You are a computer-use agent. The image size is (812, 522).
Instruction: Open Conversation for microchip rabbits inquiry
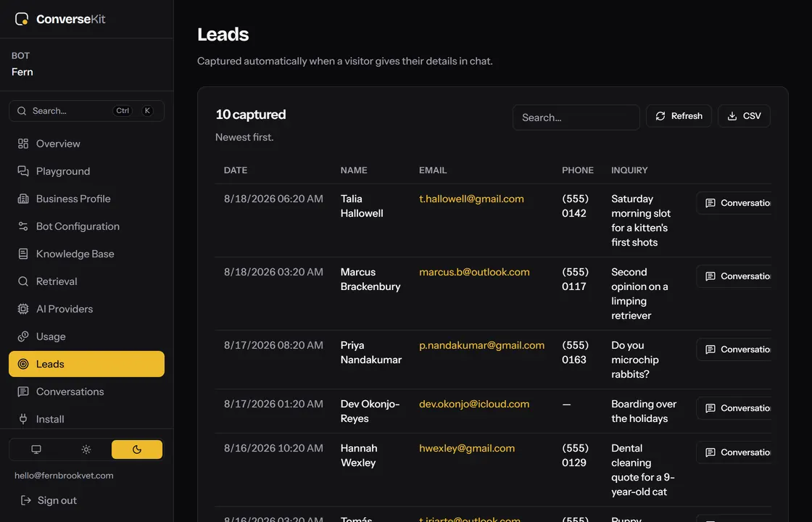pyautogui.click(x=734, y=349)
